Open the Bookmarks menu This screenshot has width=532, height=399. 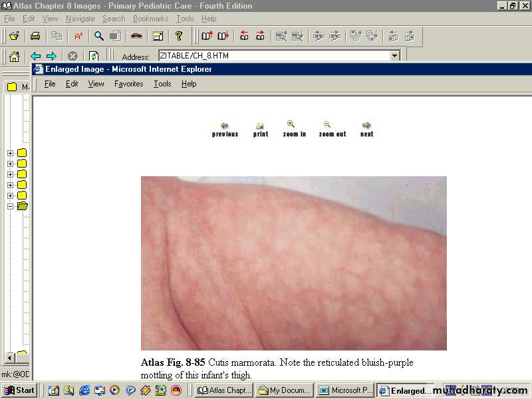point(150,19)
